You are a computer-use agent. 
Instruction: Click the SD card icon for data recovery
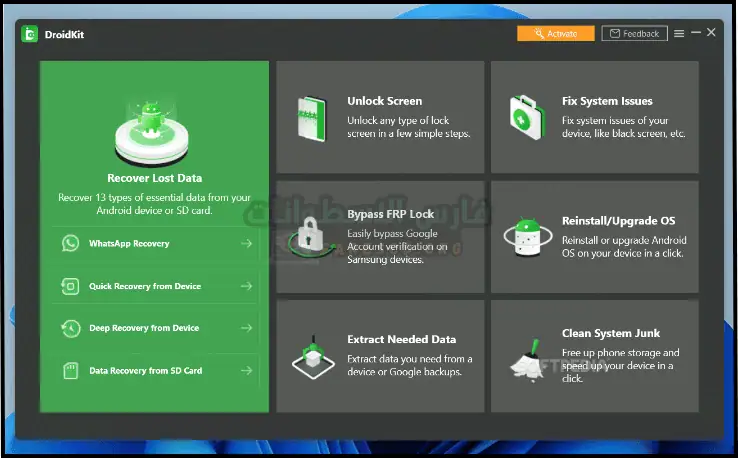click(70, 370)
